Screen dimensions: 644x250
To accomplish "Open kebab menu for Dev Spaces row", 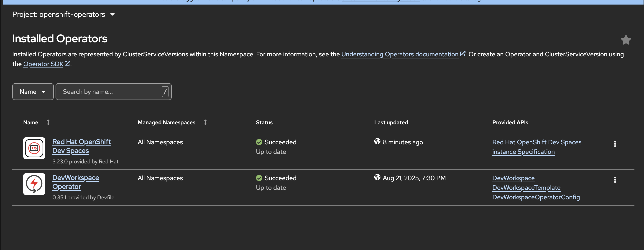I will coord(615,144).
